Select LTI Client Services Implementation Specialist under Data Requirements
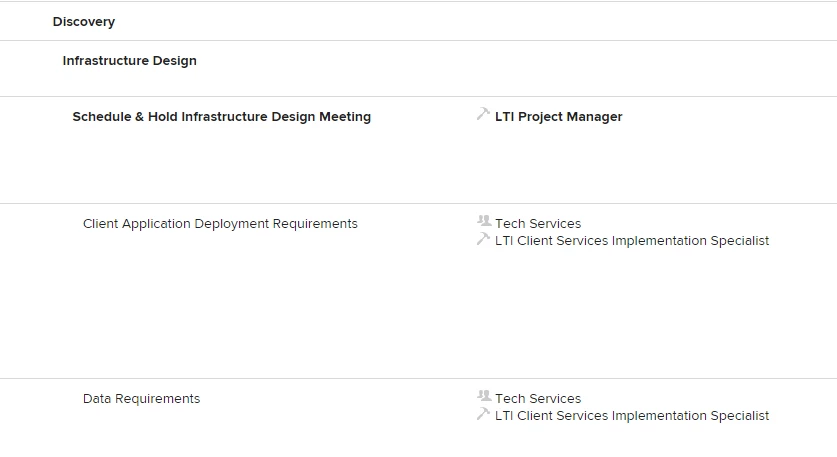The image size is (837, 457). (631, 416)
